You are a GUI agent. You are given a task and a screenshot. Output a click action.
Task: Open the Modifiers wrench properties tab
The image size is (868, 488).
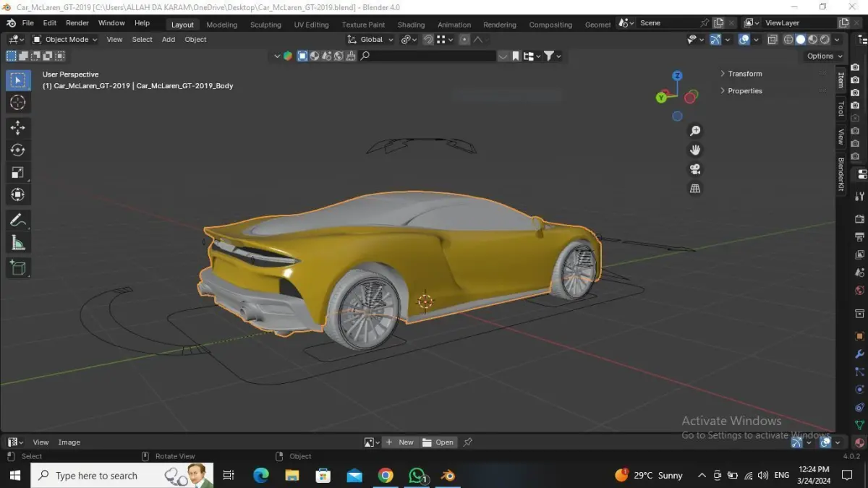tap(859, 354)
